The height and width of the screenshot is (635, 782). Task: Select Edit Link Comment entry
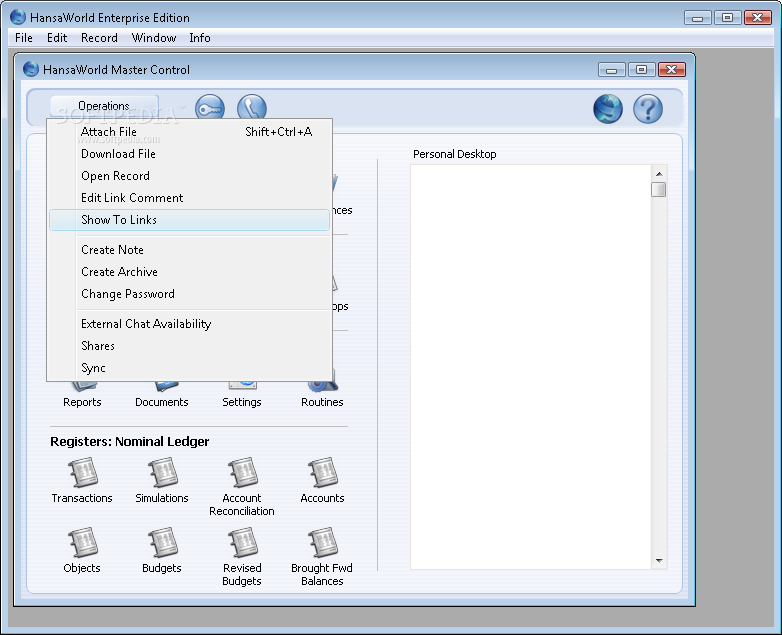pos(190,198)
